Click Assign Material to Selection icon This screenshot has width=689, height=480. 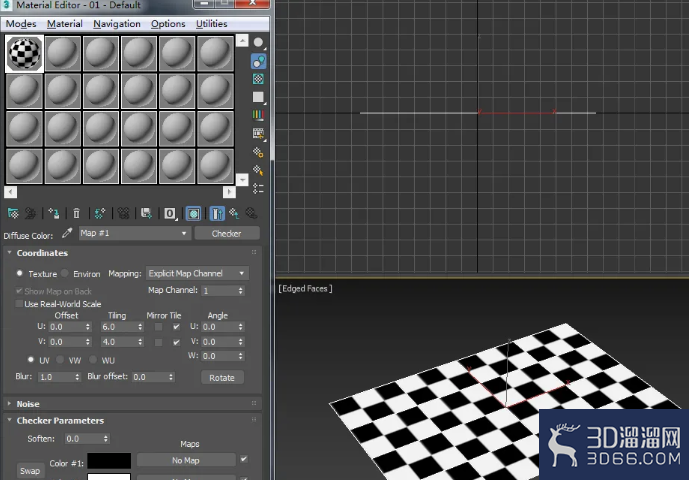coord(54,214)
